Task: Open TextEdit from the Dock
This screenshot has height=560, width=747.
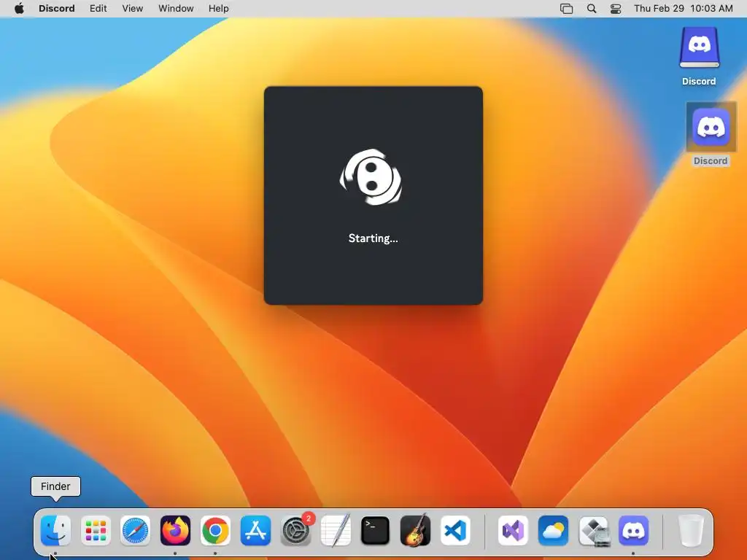Action: [336, 530]
